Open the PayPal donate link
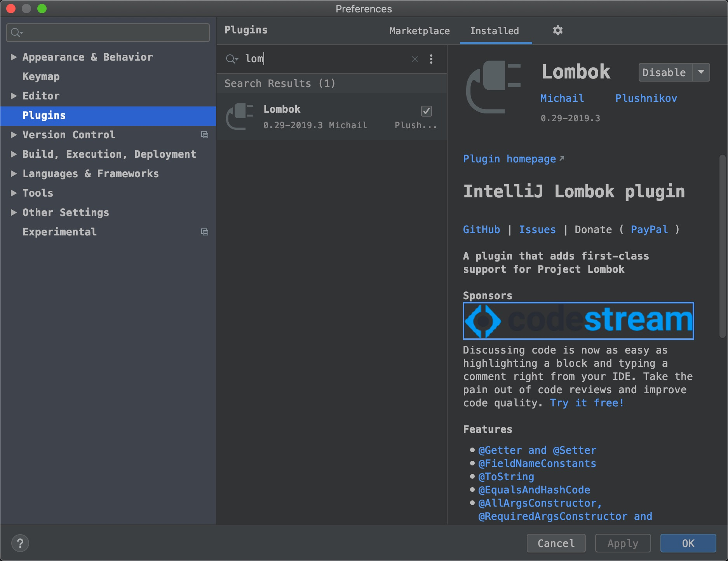The image size is (728, 561). click(649, 230)
